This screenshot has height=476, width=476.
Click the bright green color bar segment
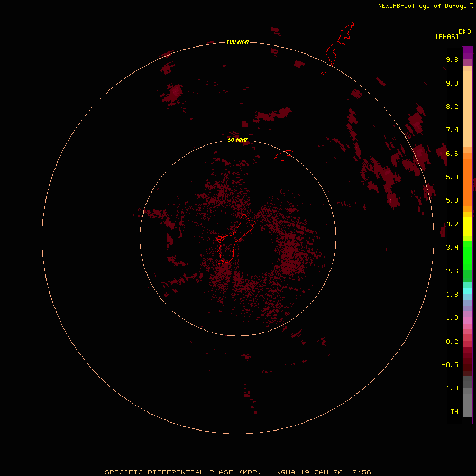[x=467, y=255]
